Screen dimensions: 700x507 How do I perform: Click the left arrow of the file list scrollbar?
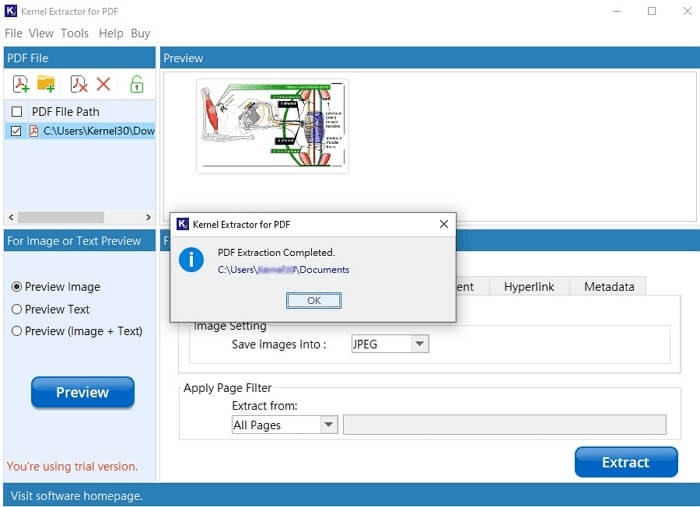tap(11, 217)
